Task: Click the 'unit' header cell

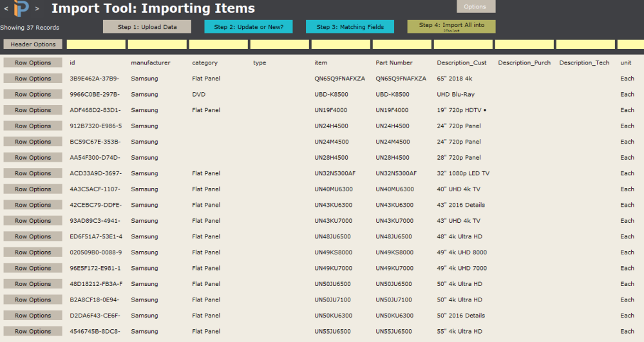Action: 625,62
